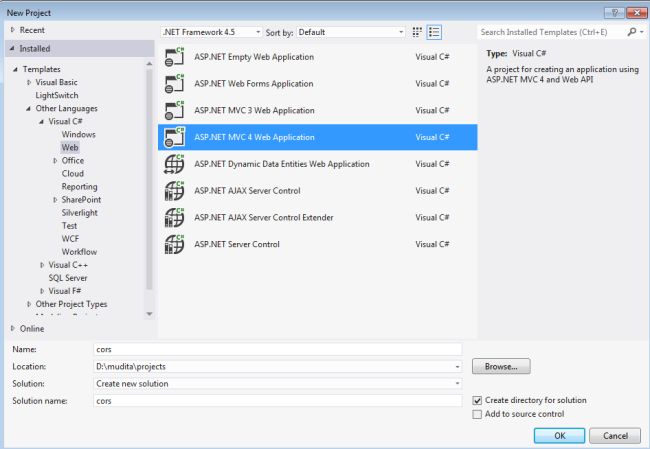
Task: Open the .NET Framework 4.5 dropdown
Action: coord(211,32)
